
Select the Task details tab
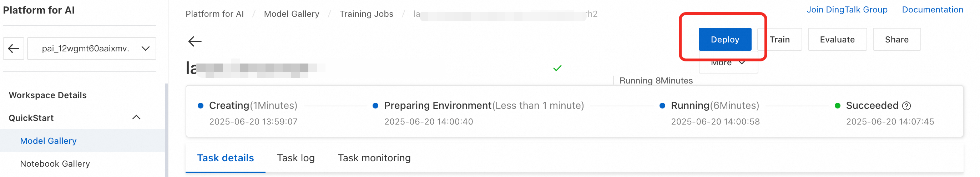point(225,158)
